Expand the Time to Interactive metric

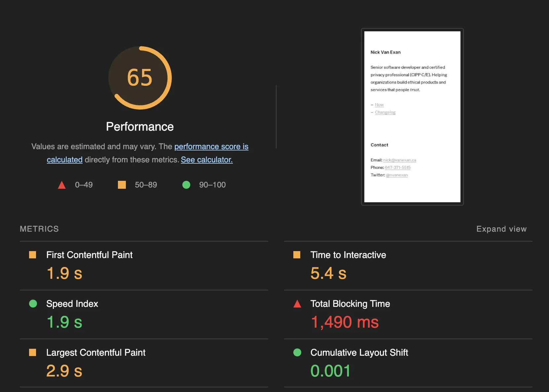coord(408,266)
